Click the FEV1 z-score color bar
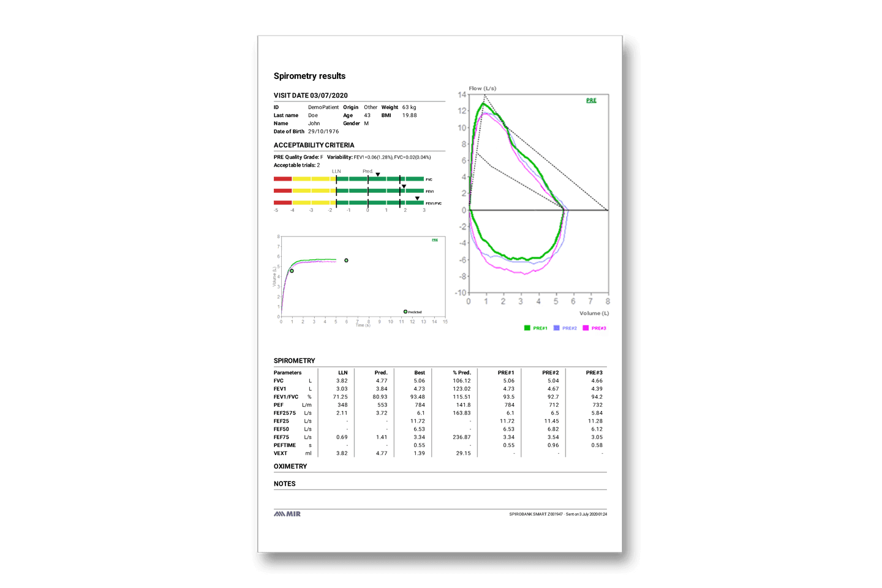The height and width of the screenshot is (588, 882). pyautogui.click(x=349, y=190)
